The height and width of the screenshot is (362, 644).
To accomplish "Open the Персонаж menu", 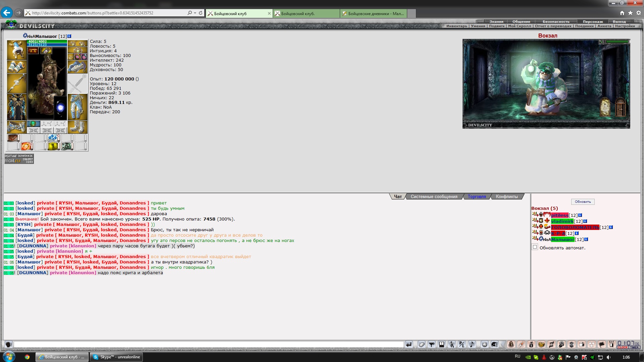I will pyautogui.click(x=593, y=22).
